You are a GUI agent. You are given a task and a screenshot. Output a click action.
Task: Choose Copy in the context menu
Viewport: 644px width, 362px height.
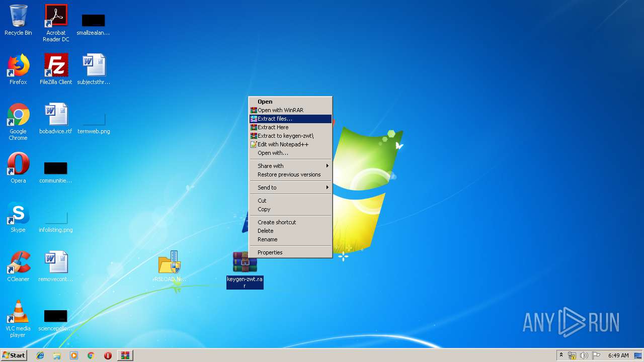[x=290, y=209]
